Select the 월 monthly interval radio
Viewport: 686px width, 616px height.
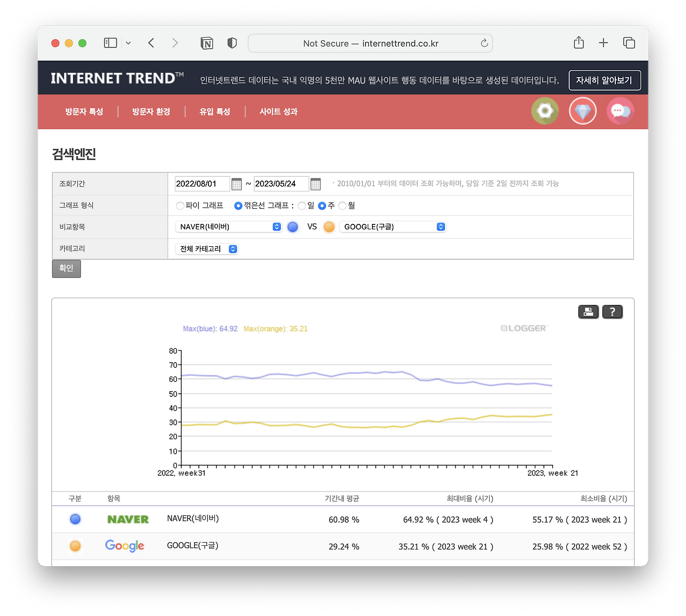[x=342, y=206]
